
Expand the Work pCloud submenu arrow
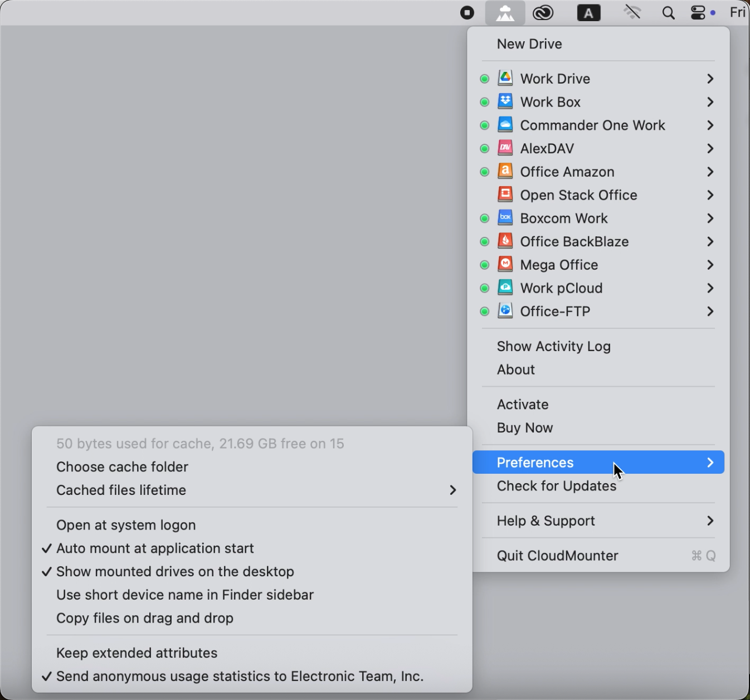point(710,288)
